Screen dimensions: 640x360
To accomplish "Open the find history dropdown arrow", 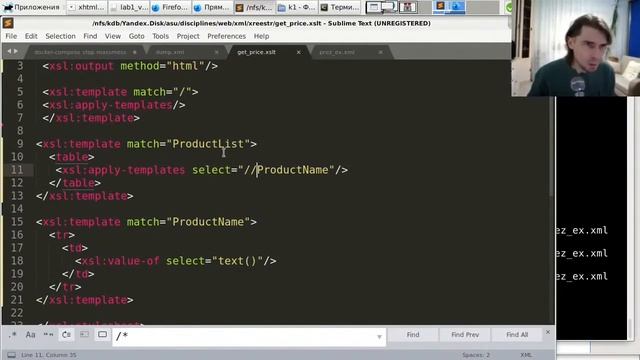I will click(379, 337).
